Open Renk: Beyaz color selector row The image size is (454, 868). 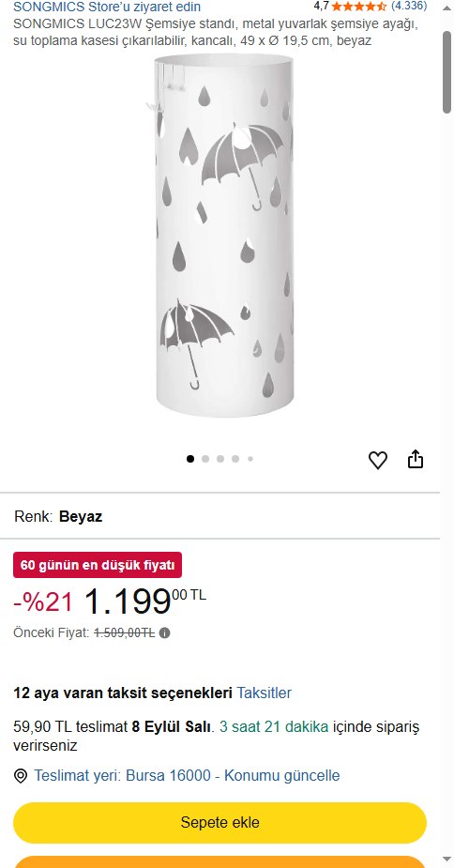(x=219, y=516)
